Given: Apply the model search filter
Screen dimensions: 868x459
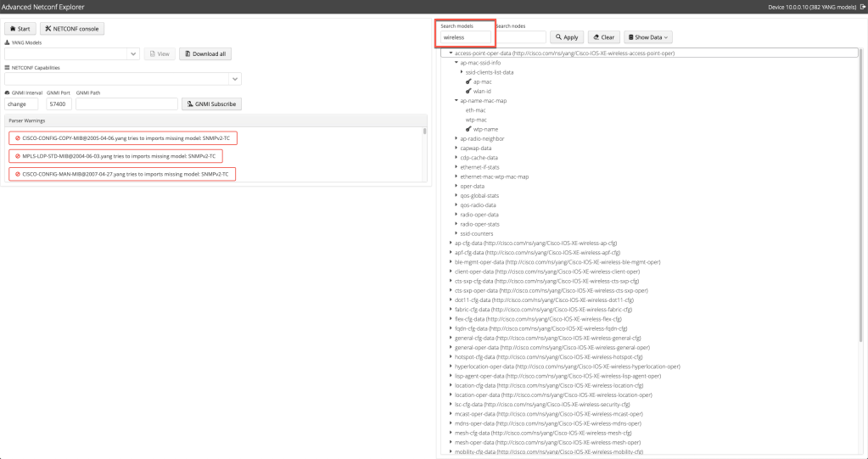Looking at the screenshot, I should click(x=567, y=37).
